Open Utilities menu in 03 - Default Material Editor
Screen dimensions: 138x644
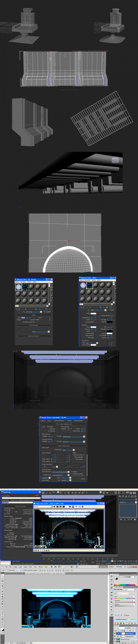pyautogui.click(x=35, y=282)
